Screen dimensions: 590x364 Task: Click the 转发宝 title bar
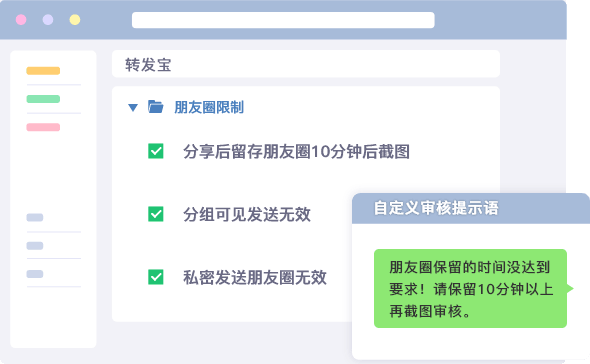tap(306, 64)
